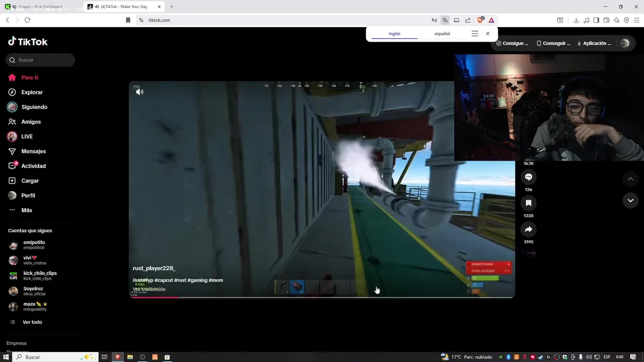
Task: Click the Aplicación... download button
Action: [594, 43]
